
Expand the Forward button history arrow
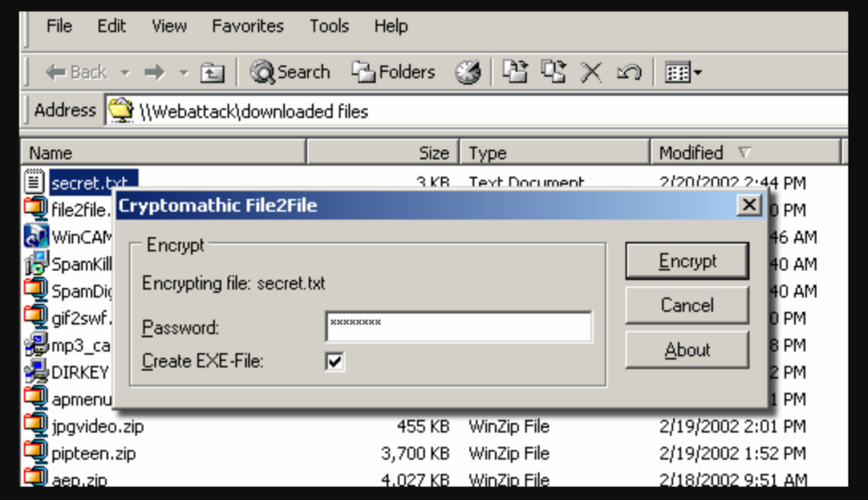pos(183,73)
